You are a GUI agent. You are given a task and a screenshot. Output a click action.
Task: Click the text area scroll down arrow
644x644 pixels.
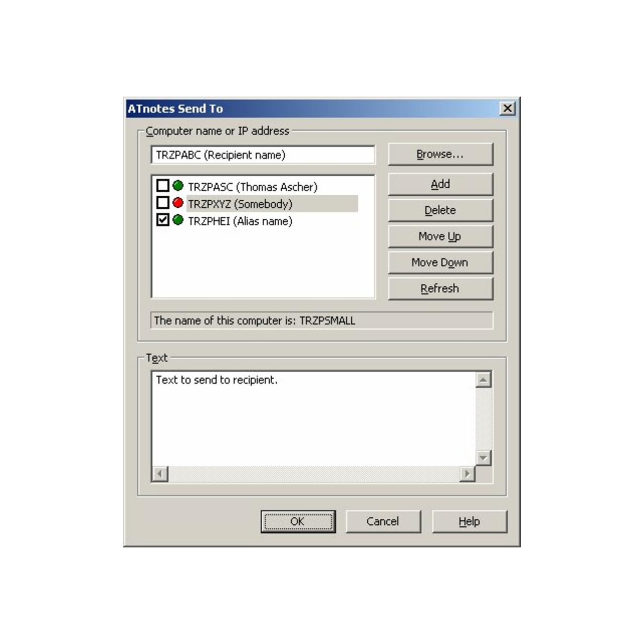click(483, 458)
